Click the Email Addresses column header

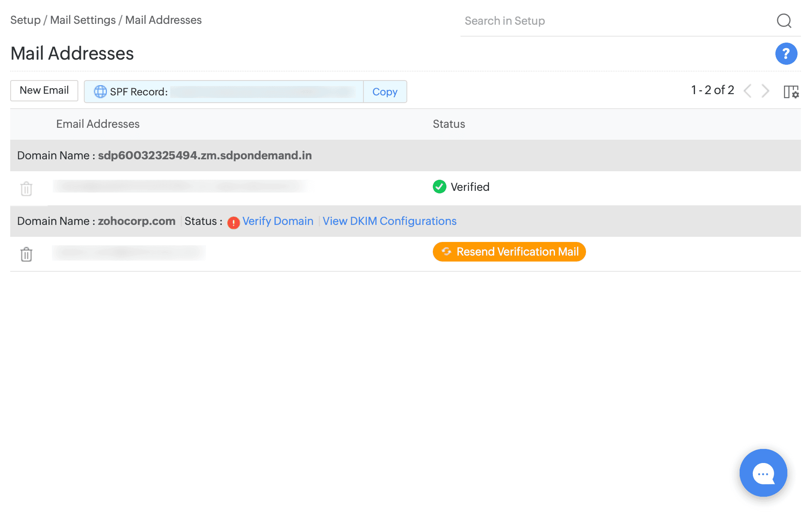[x=98, y=124]
